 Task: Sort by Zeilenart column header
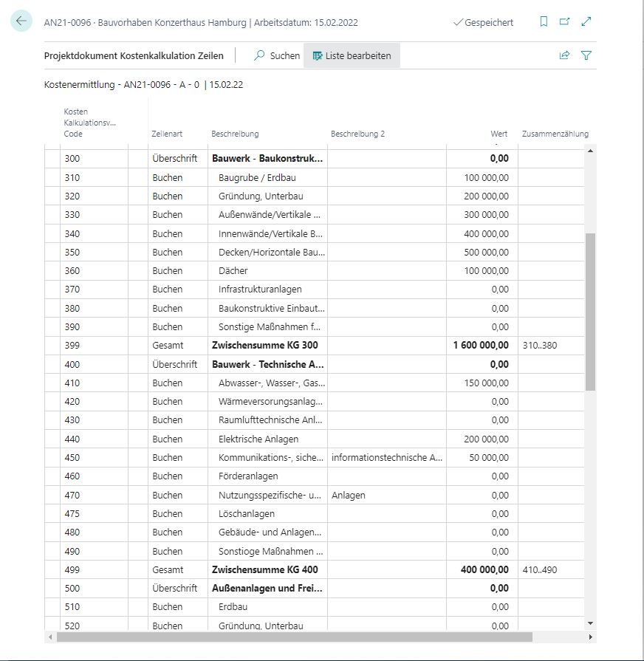(167, 134)
